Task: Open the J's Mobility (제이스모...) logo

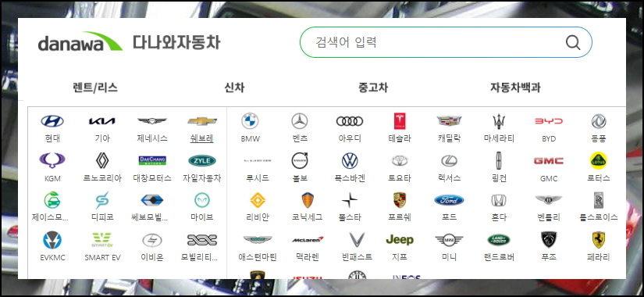Action: (52, 200)
